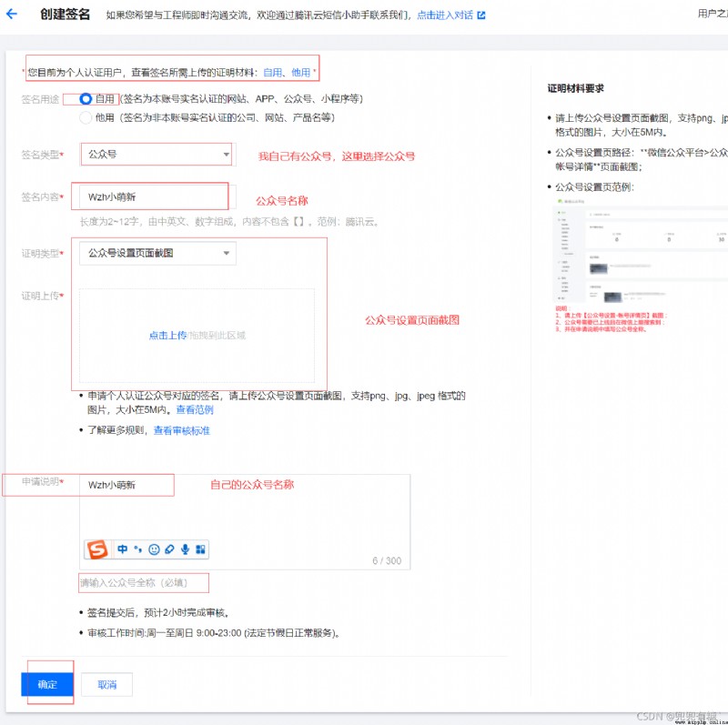
Task: Open the emoji smiley icon on IME bar
Action: tap(154, 549)
